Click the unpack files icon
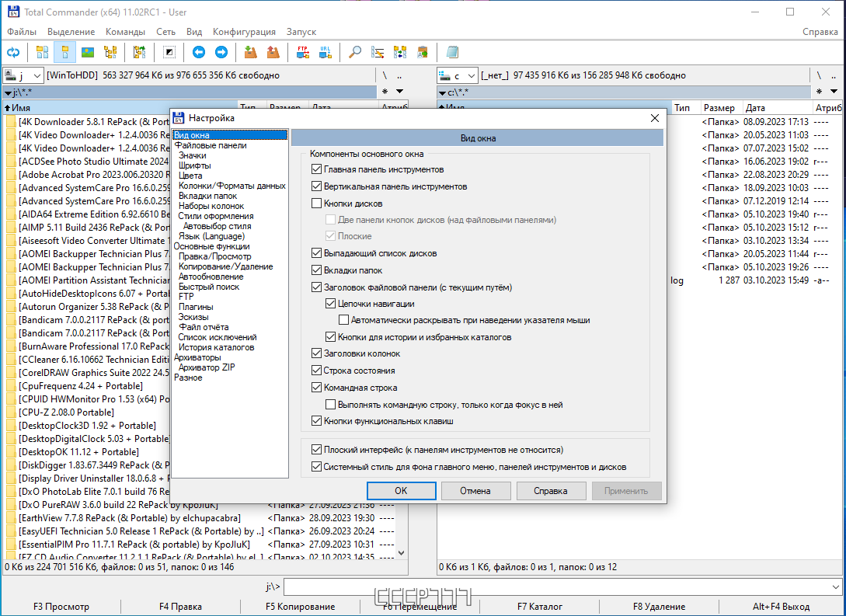Screen dimensions: 846x616 click(273, 52)
